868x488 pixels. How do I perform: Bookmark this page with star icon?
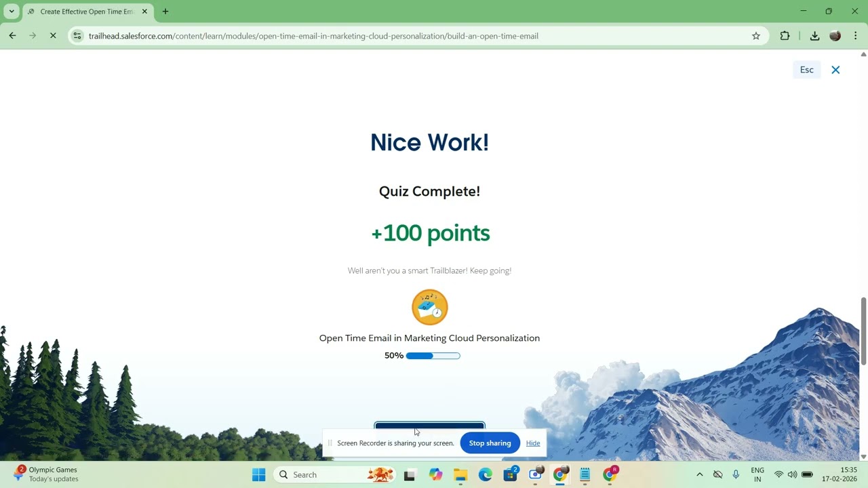click(x=756, y=36)
